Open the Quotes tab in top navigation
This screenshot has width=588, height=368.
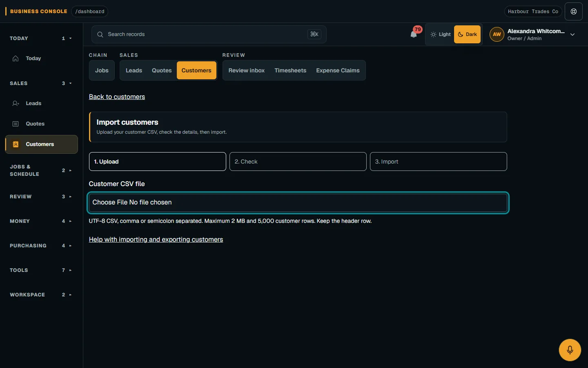point(162,70)
